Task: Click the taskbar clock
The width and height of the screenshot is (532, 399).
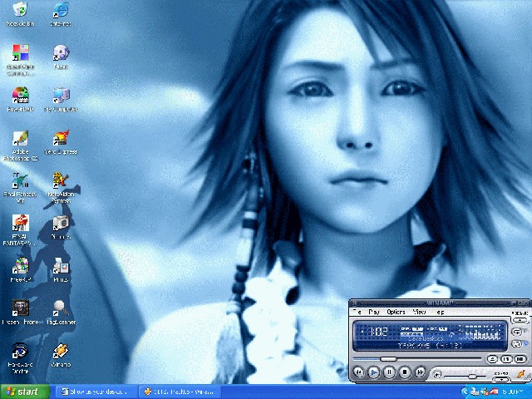Action: point(514,392)
